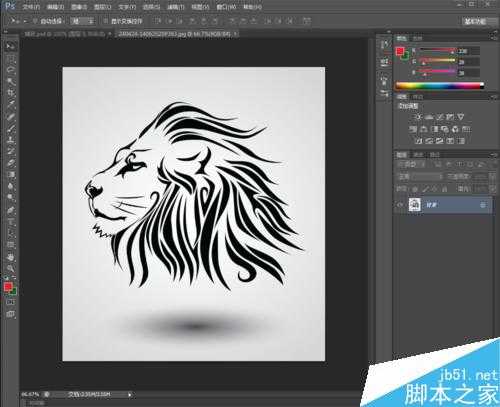Expand the workspace switcher dropdown
This screenshot has width=500, height=407.
pyautogui.click(x=476, y=21)
